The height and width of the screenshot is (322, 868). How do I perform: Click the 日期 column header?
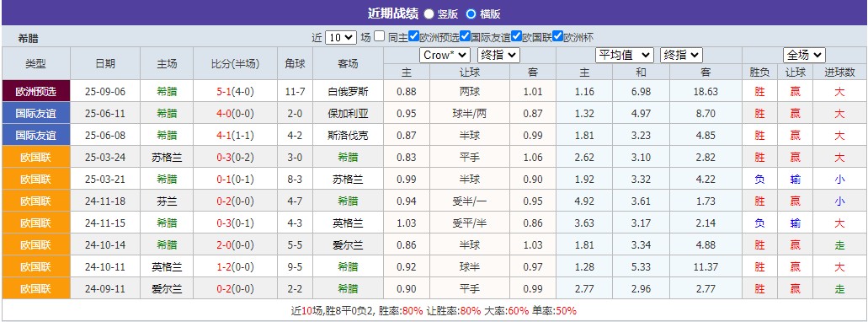coord(105,64)
